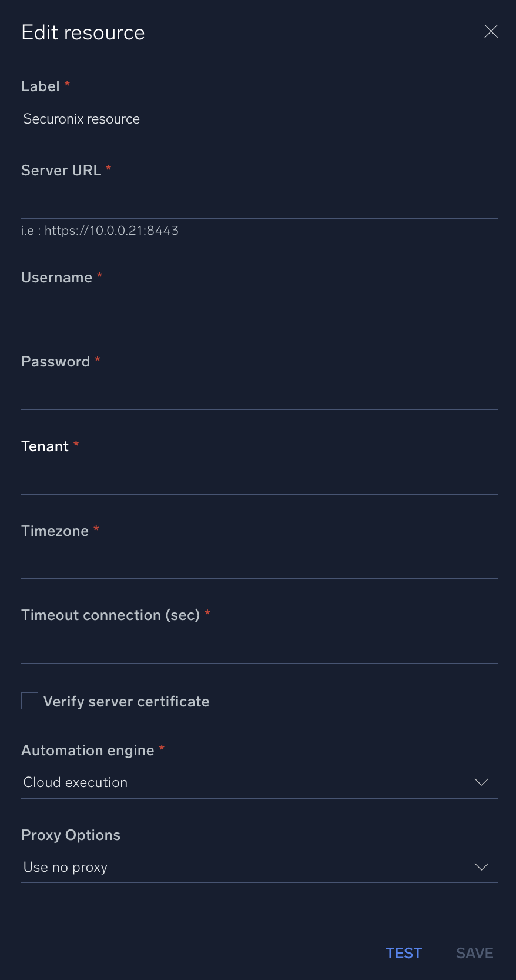Toggle the Verify server certificate checkbox
Viewport: 516px width, 980px height.
click(x=29, y=701)
